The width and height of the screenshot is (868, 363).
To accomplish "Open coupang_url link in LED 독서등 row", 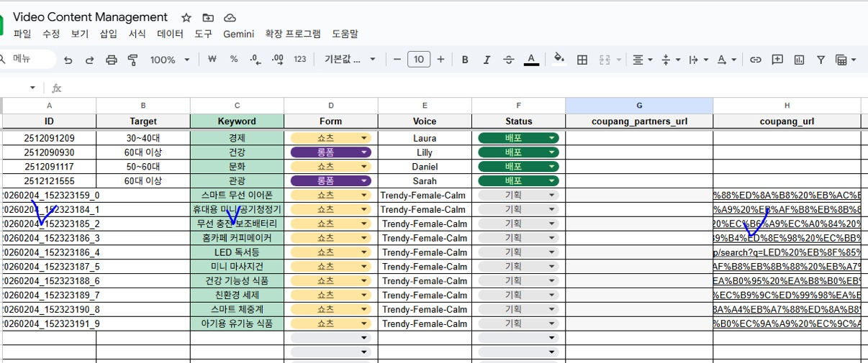I will [787, 252].
